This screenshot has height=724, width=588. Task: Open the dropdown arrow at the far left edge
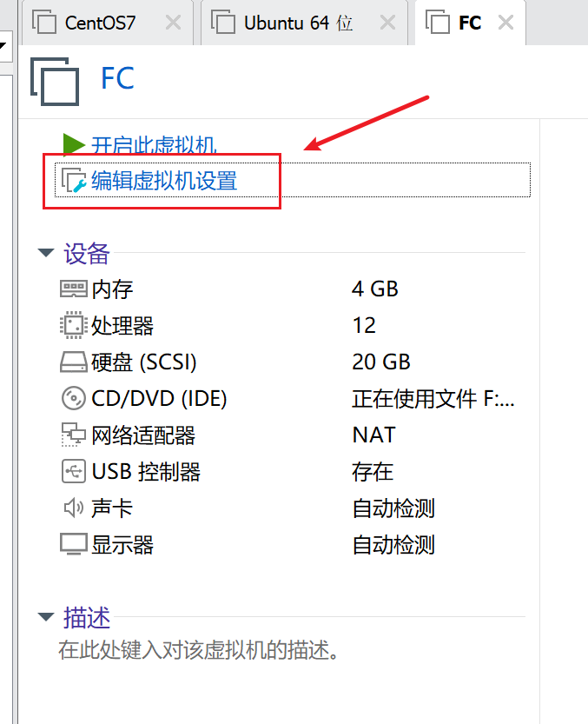3,45
